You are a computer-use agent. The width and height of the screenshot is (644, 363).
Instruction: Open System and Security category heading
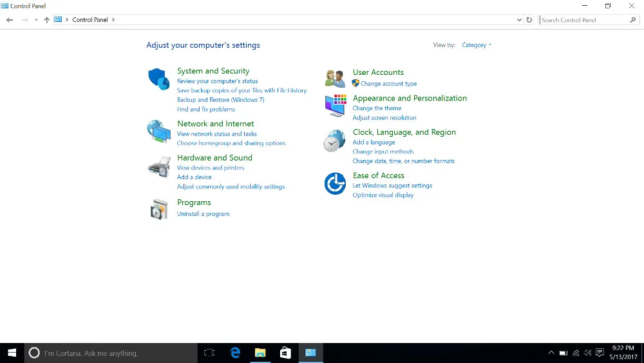click(x=213, y=71)
